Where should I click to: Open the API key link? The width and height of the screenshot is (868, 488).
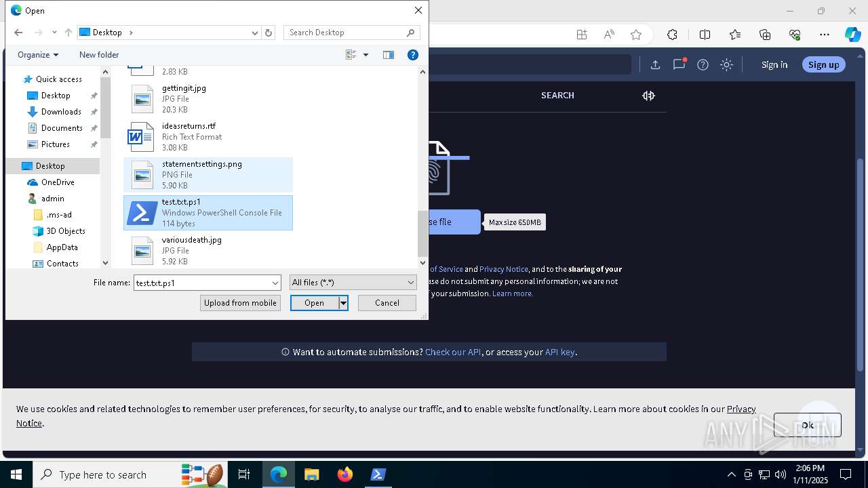point(559,352)
